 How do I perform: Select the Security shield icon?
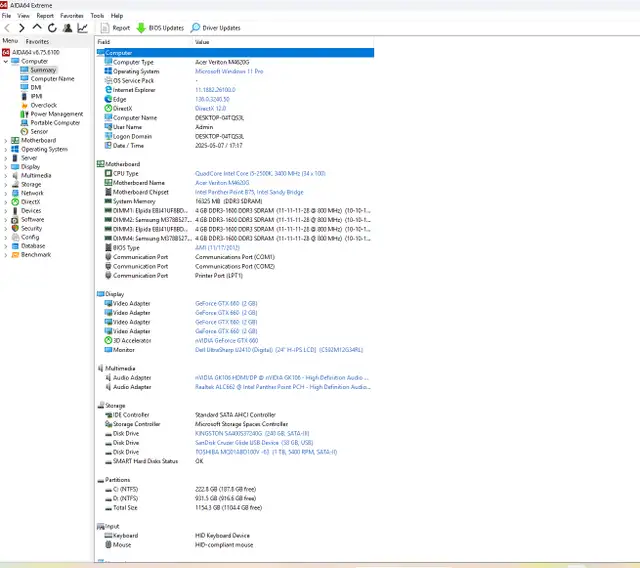tap(15, 229)
